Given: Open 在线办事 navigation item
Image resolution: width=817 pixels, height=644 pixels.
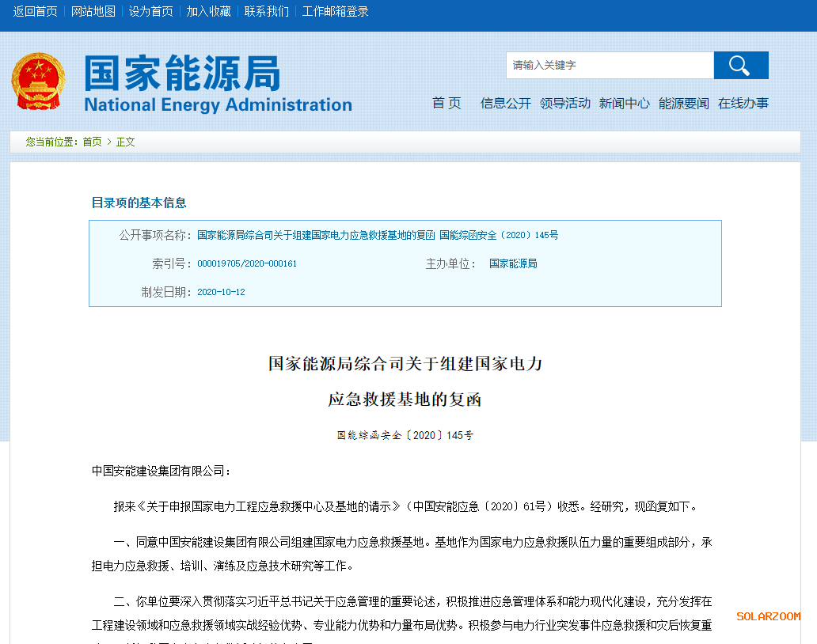Looking at the screenshot, I should point(743,104).
